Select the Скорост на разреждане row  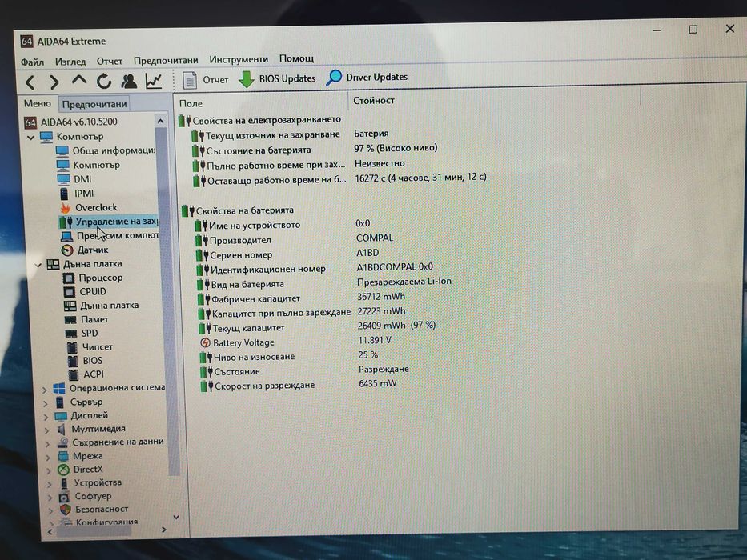tap(298, 385)
